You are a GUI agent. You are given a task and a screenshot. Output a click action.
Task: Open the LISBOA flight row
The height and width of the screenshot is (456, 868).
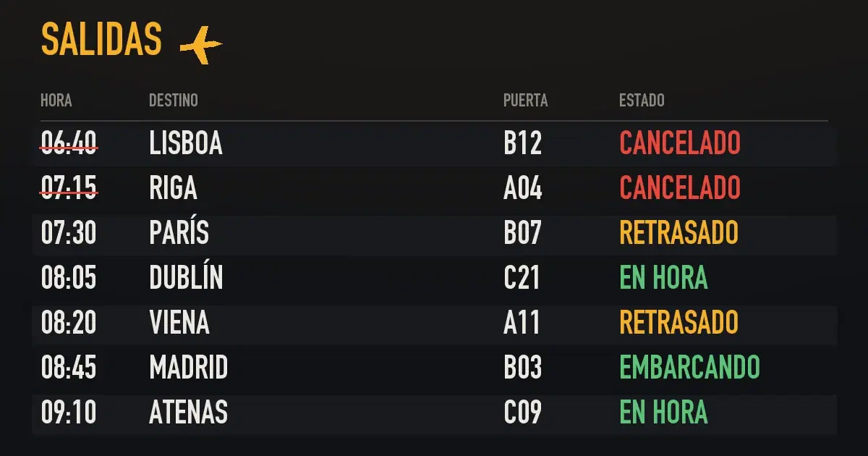434,143
